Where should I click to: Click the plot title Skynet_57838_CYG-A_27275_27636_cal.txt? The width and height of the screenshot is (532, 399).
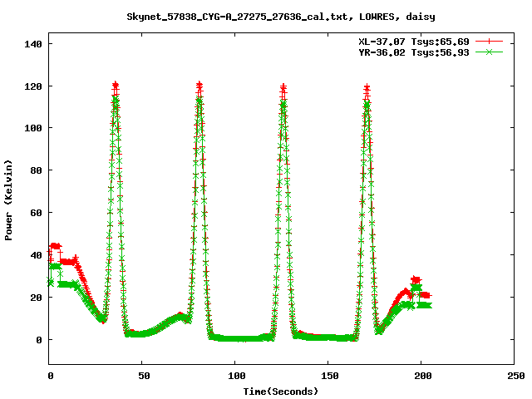[x=281, y=17]
